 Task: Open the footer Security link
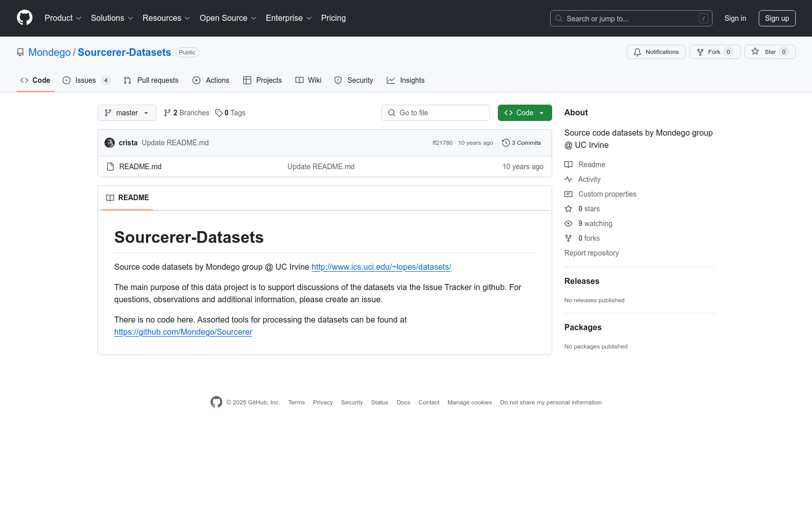(x=352, y=402)
